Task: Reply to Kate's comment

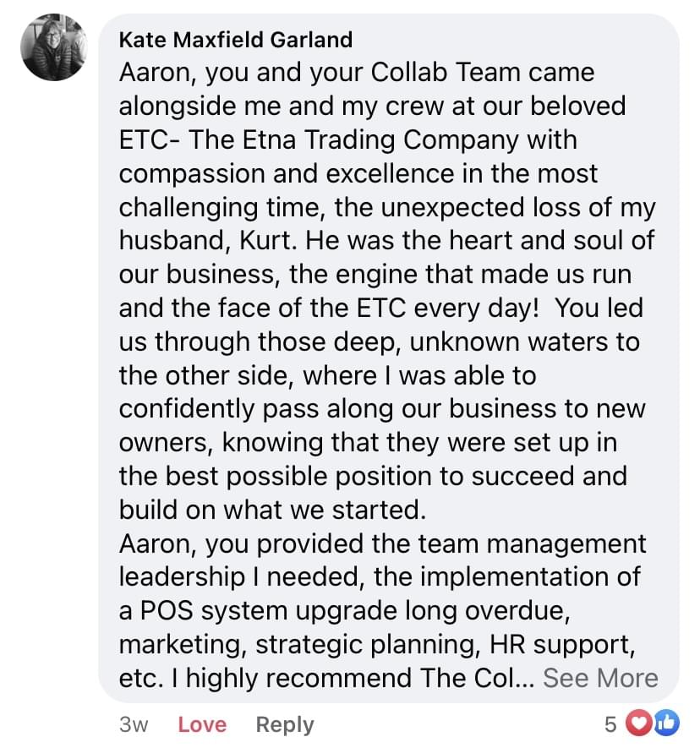Action: (284, 724)
